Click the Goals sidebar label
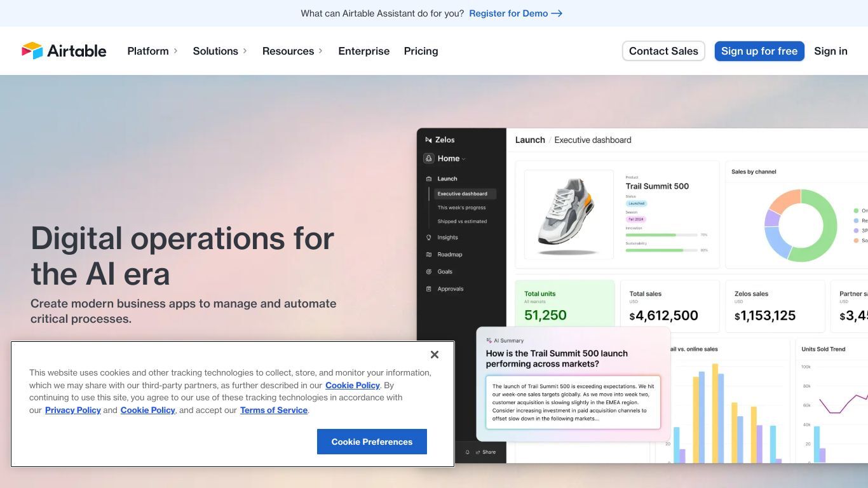The width and height of the screenshot is (868, 488). tap(445, 271)
